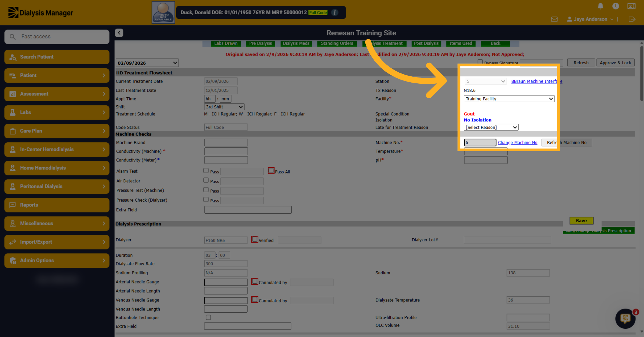The width and height of the screenshot is (644, 337).
Task: Click the logout icon in header
Action: tap(632, 19)
